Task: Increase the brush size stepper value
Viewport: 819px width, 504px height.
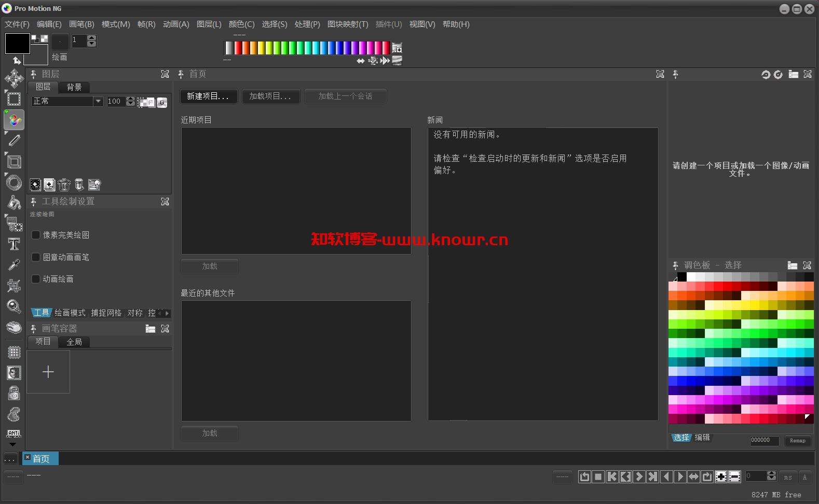Action: [x=92, y=38]
